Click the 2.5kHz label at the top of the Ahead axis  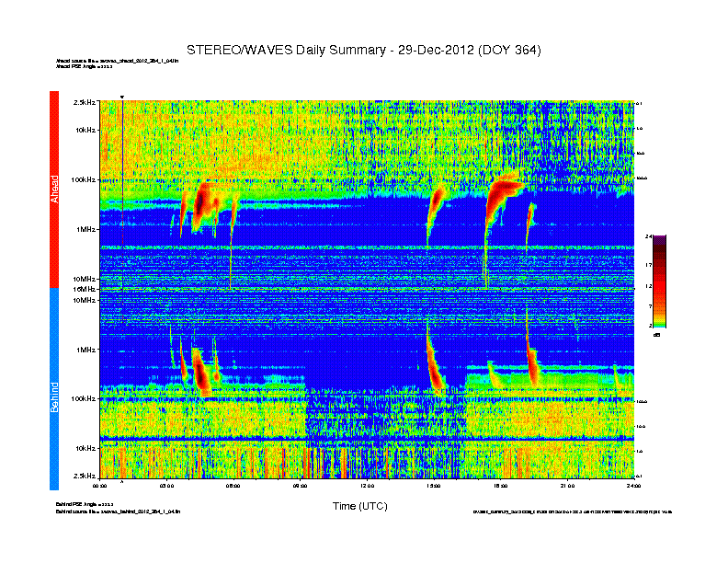[x=83, y=102]
